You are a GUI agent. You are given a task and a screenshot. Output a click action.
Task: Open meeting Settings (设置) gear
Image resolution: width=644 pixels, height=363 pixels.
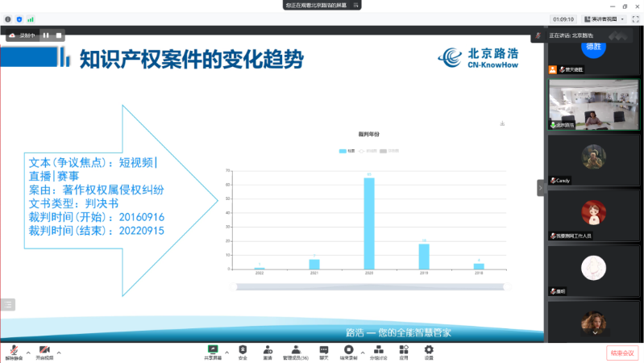pos(429,349)
